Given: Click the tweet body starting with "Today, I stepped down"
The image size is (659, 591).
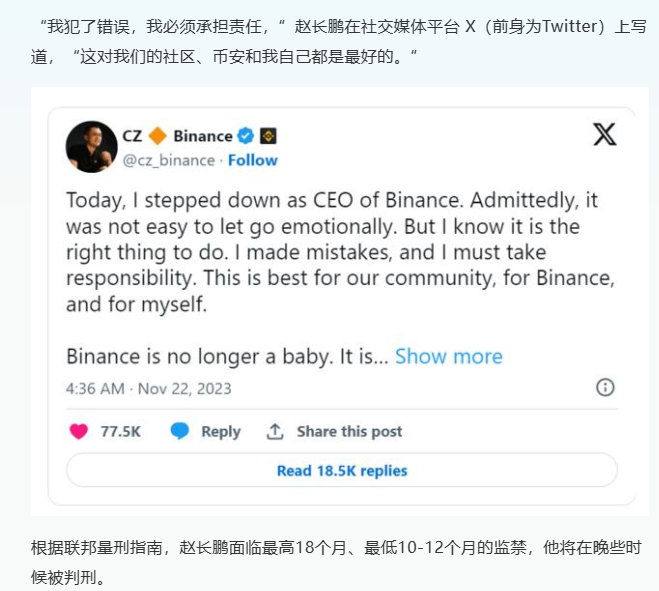Looking at the screenshot, I should (x=340, y=252).
